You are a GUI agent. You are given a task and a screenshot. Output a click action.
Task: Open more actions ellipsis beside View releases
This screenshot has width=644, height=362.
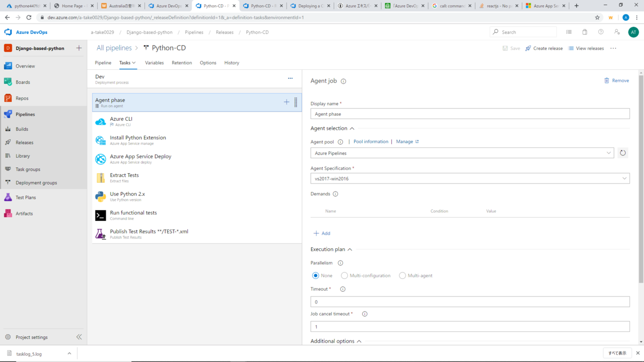613,48
